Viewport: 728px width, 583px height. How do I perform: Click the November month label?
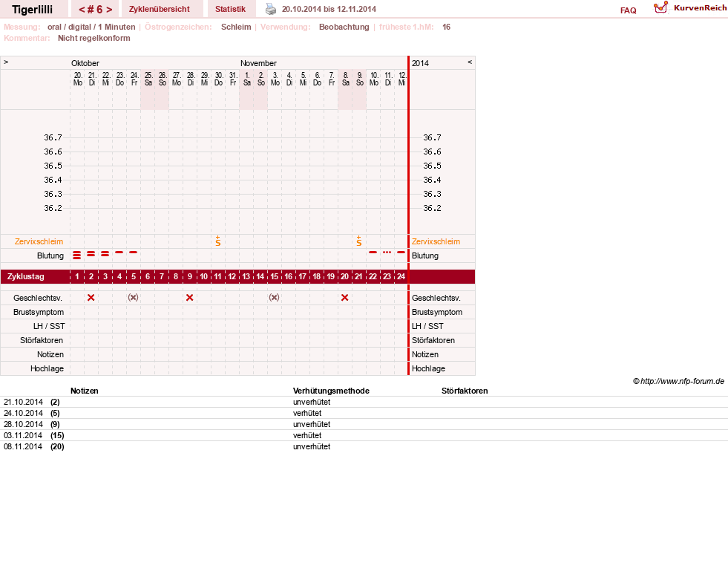258,63
